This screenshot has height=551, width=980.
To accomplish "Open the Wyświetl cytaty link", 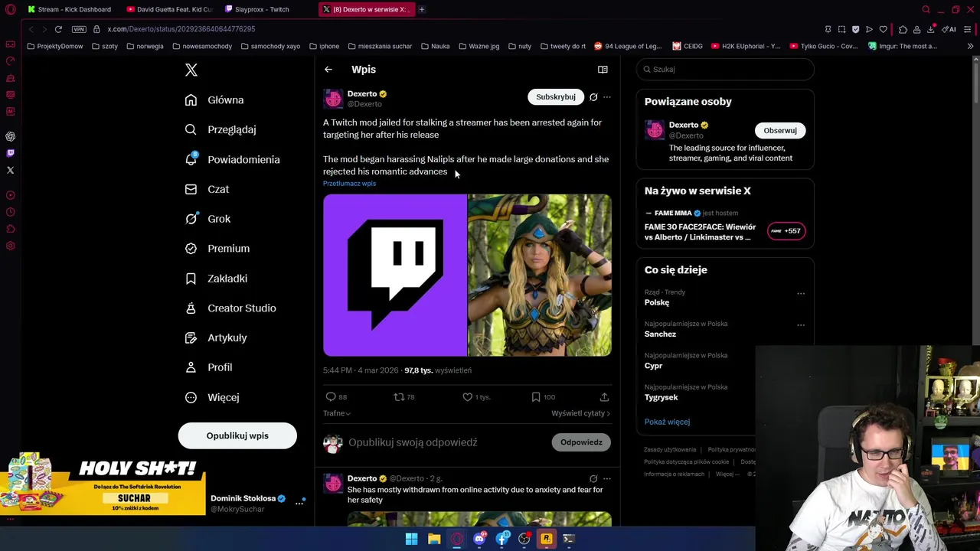I will [x=580, y=413].
